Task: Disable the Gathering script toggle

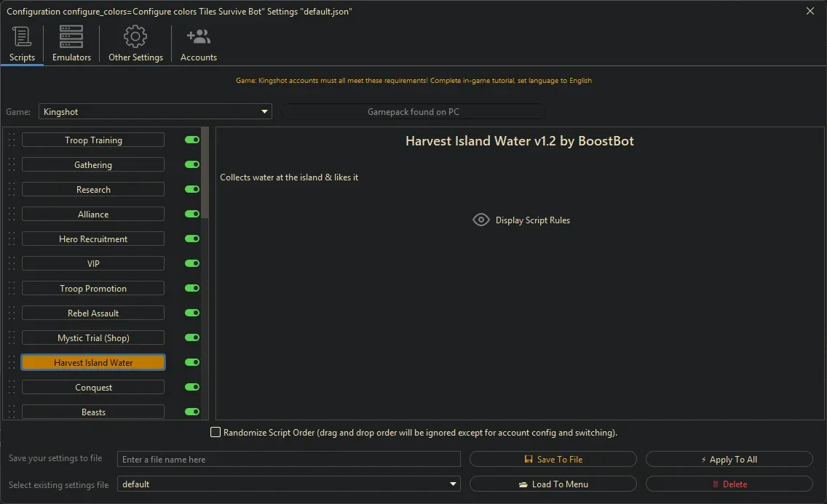Action: coord(192,164)
